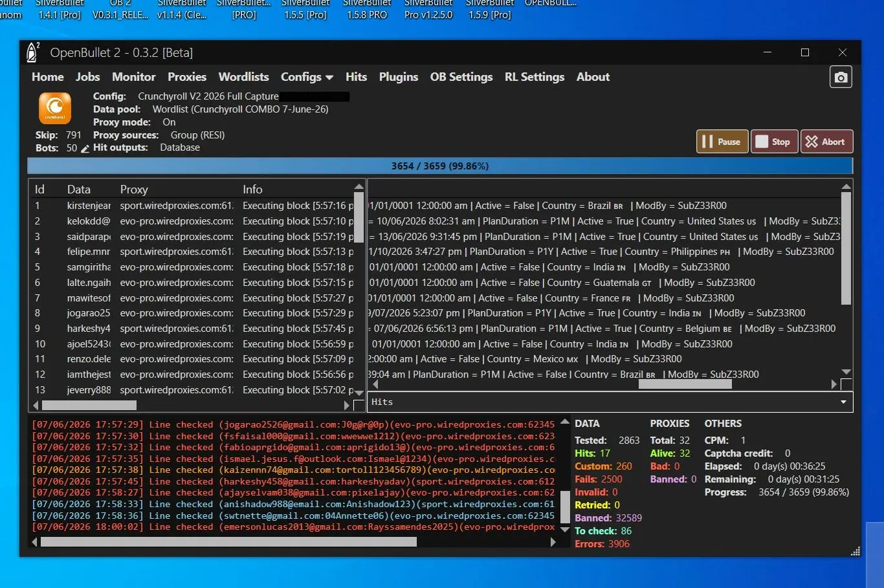Click right arrow of bots list horizontal scrollbar
The image size is (884, 588).
click(347, 405)
